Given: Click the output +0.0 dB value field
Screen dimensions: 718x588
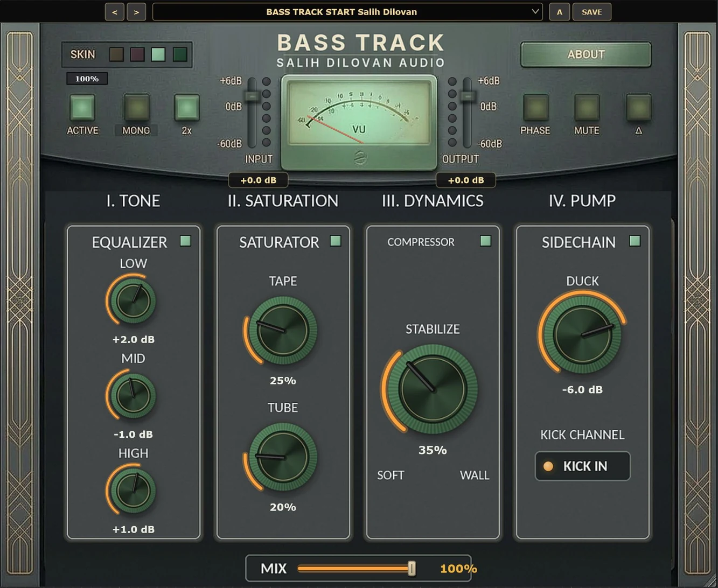Looking at the screenshot, I should [x=466, y=180].
